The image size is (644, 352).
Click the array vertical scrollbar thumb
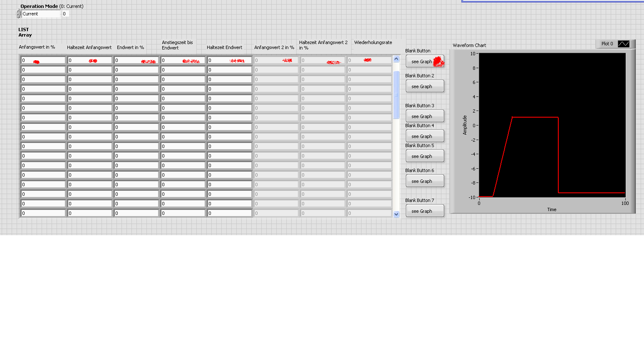coord(396,95)
